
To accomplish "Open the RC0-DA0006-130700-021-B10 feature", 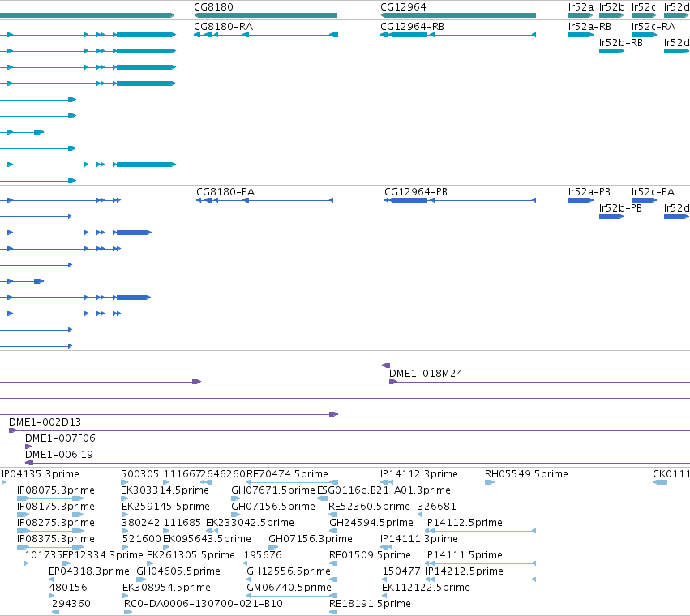I will [204, 604].
